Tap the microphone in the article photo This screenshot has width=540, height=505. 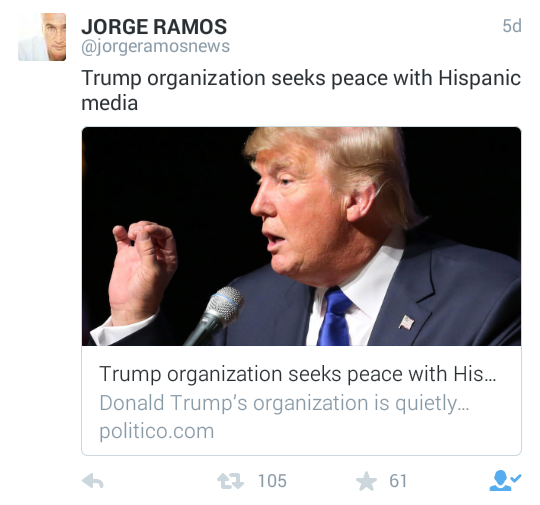[x=215, y=315]
